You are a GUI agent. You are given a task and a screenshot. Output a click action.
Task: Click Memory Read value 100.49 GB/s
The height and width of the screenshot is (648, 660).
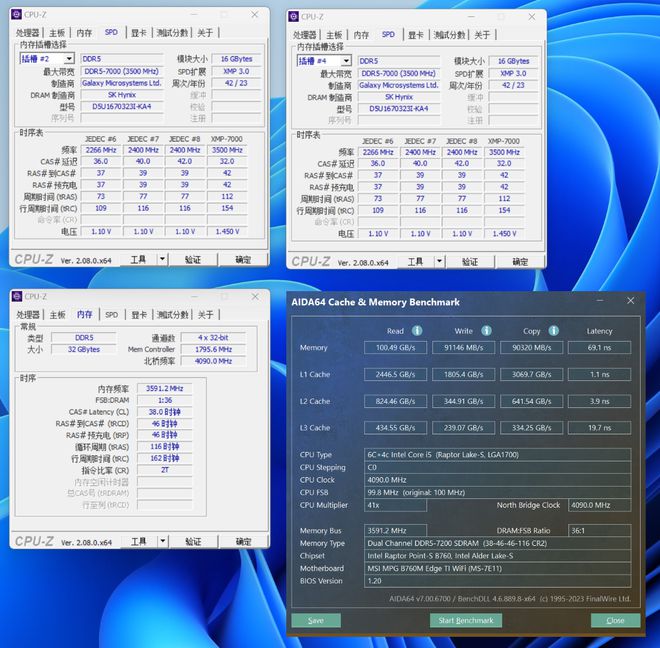click(395, 348)
